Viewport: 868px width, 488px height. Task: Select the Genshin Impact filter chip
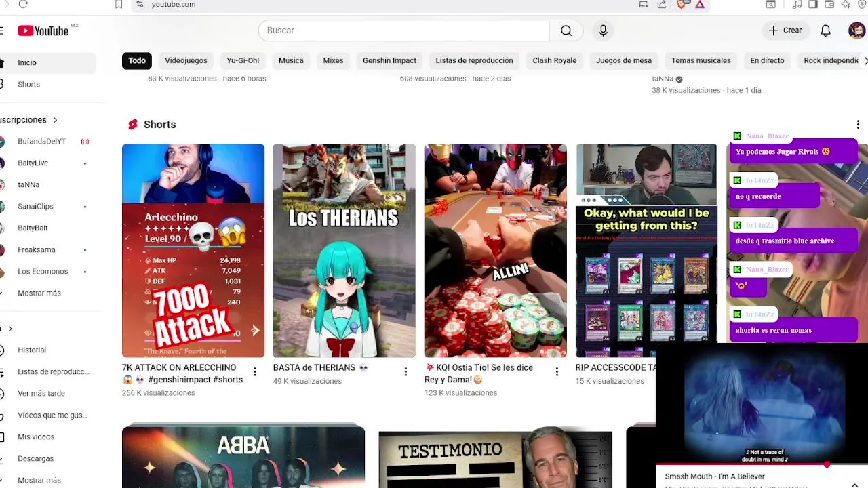pyautogui.click(x=389, y=60)
